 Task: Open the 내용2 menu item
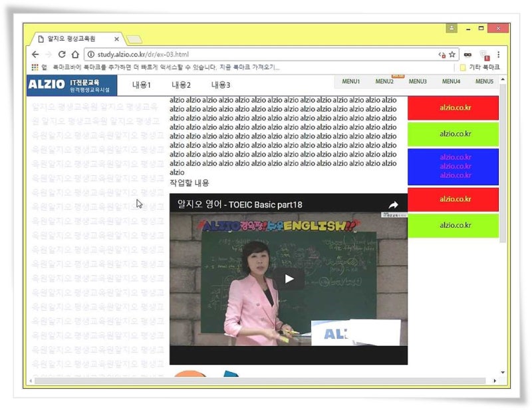point(181,85)
